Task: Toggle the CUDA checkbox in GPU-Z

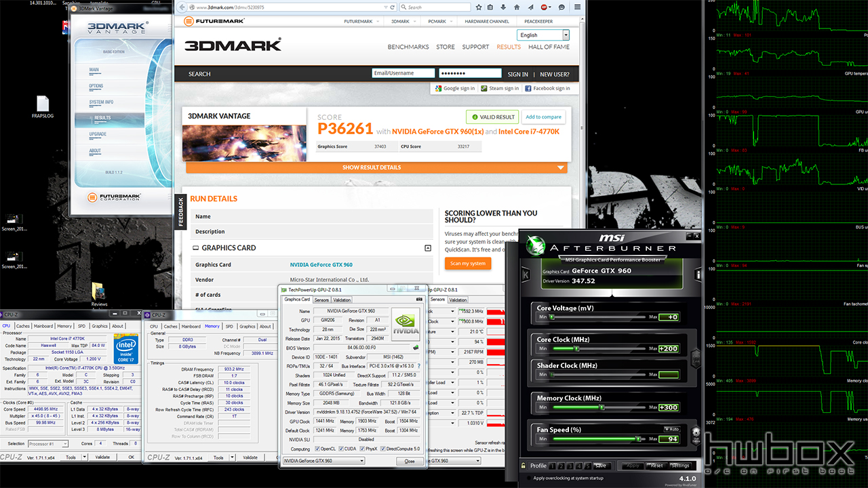Action: click(341, 449)
